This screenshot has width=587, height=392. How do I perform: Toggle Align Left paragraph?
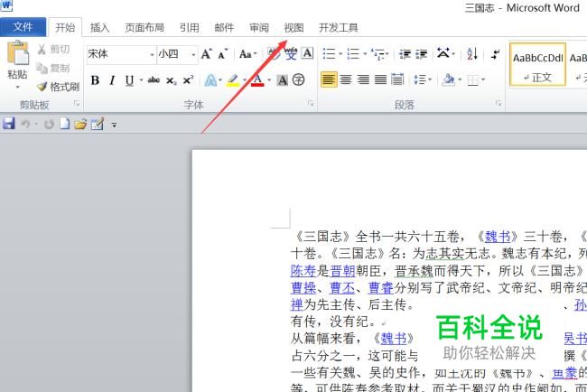[329, 79]
